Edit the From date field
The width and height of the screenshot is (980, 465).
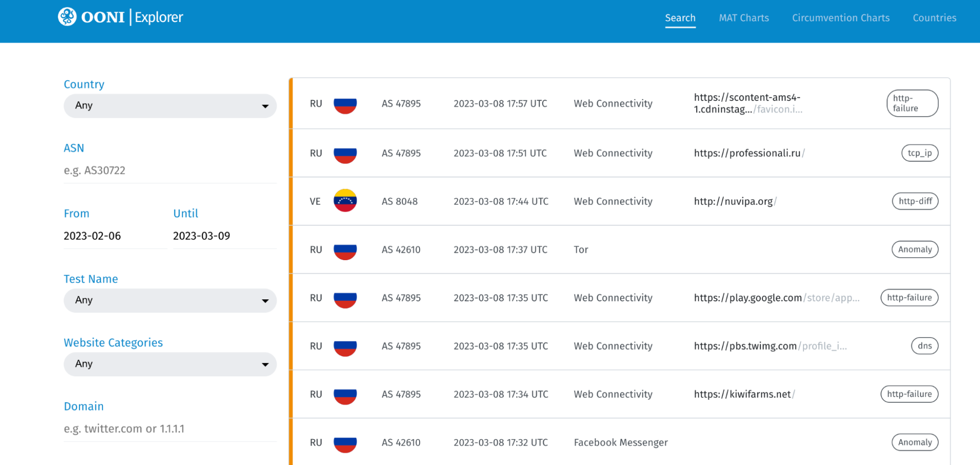click(x=115, y=236)
